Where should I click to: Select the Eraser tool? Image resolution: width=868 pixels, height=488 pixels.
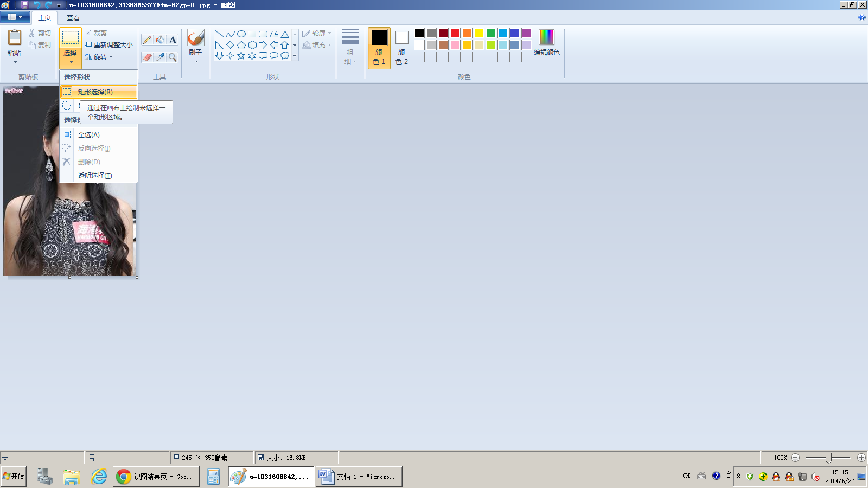click(147, 57)
